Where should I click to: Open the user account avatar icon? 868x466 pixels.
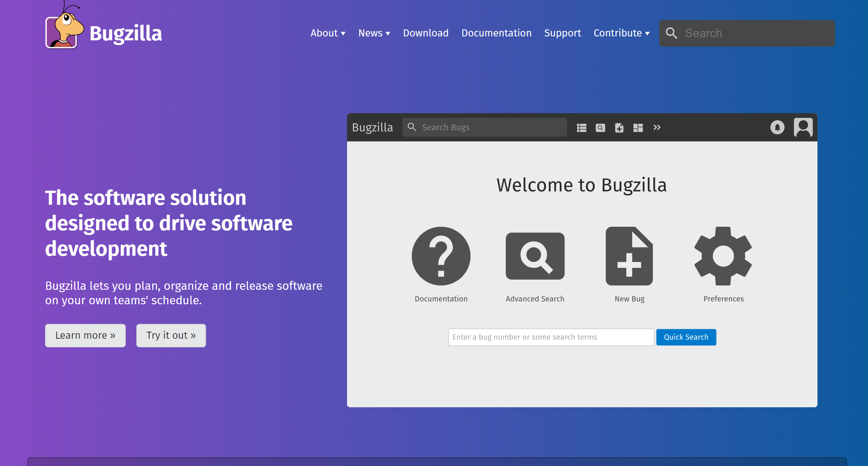803,127
